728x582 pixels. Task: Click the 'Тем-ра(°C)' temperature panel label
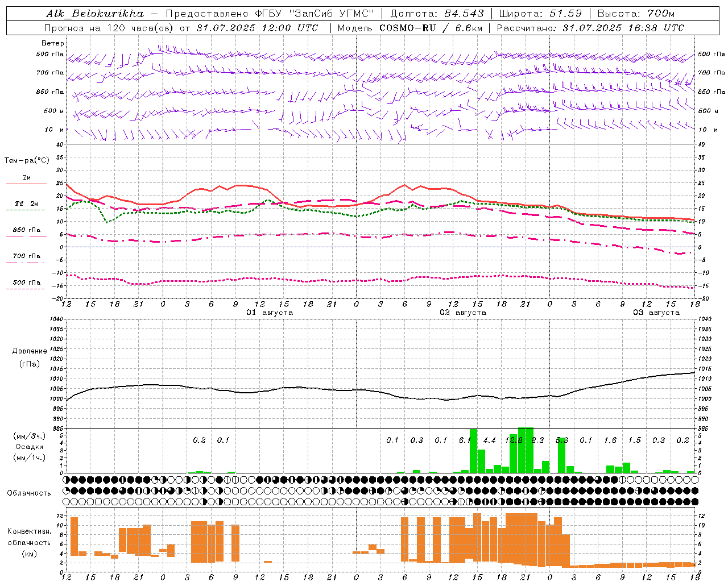[27, 161]
